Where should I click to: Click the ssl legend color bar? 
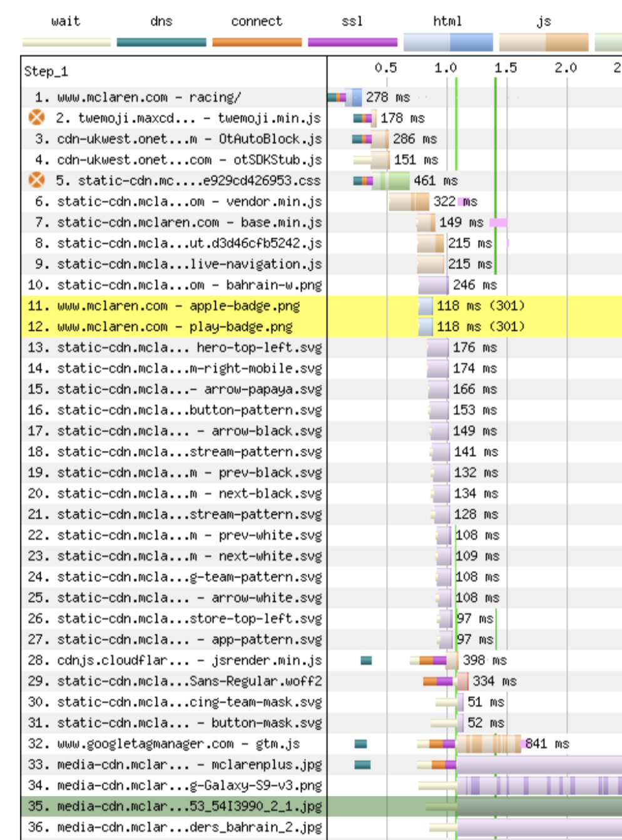352,43
